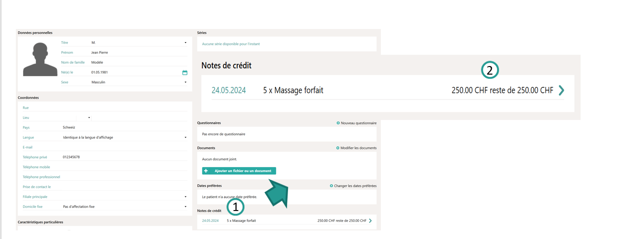Viewport: 644px width, 239px height.
Task: Click the icon beside Modifier les documents
Action: click(338, 148)
